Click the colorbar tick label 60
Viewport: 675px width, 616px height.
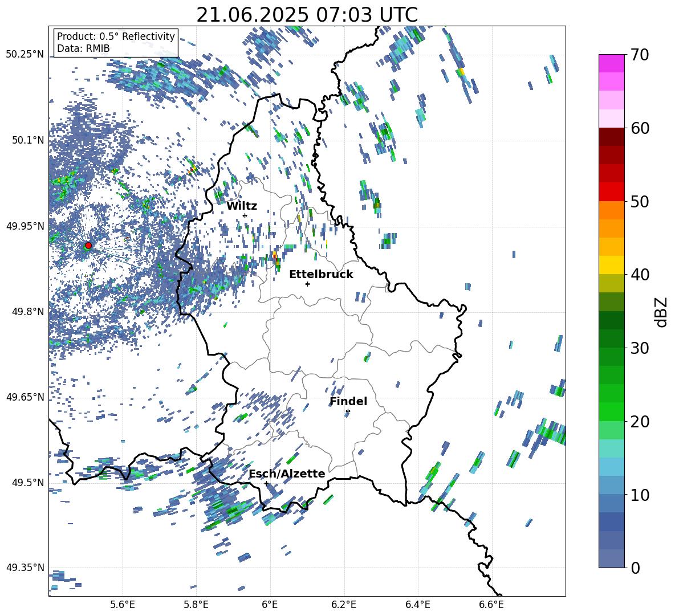[640, 128]
